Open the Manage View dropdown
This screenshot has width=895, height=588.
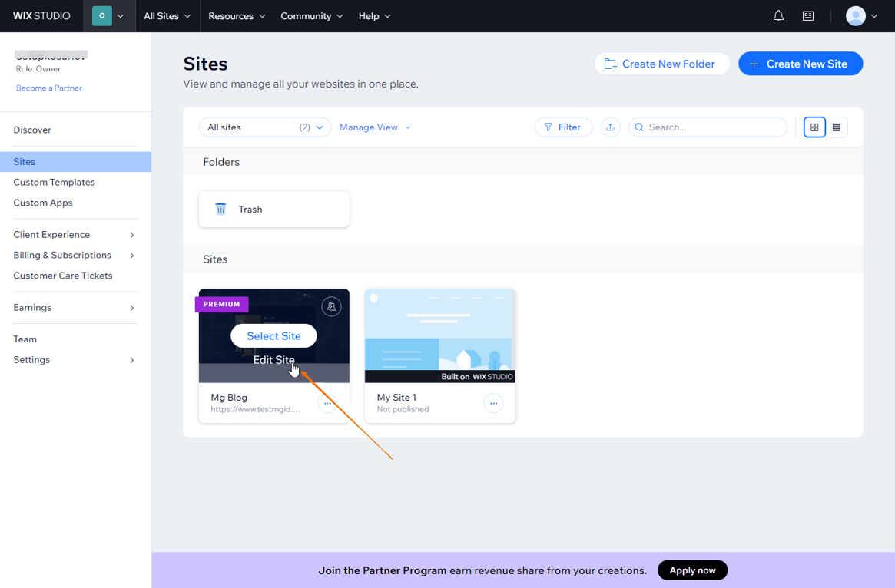point(374,127)
